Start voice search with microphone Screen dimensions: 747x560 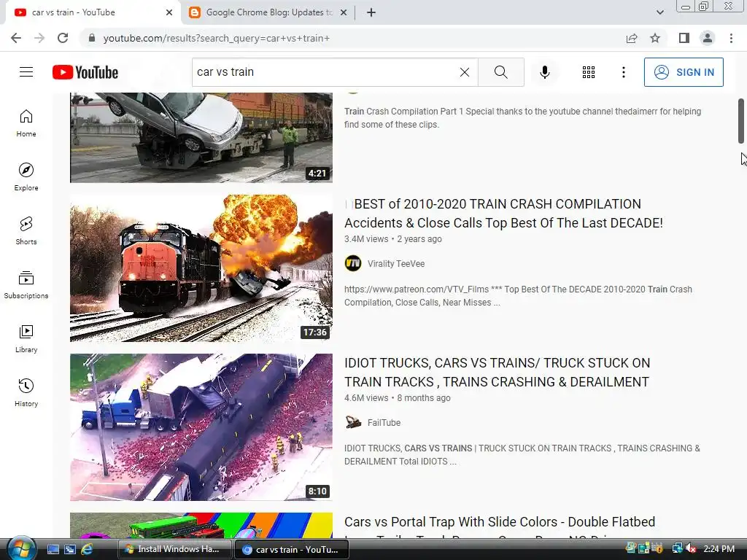click(544, 72)
